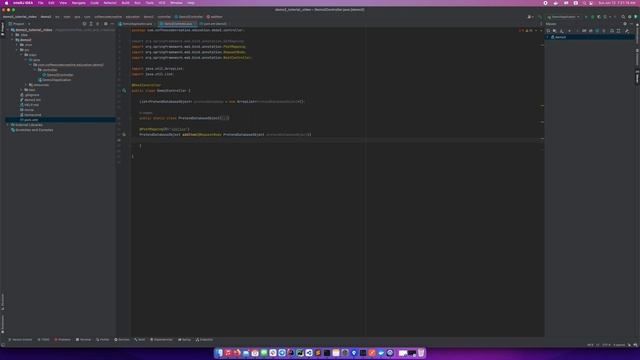Open Finder from the Dock
This screenshot has height=360, width=640.
tap(219, 353)
